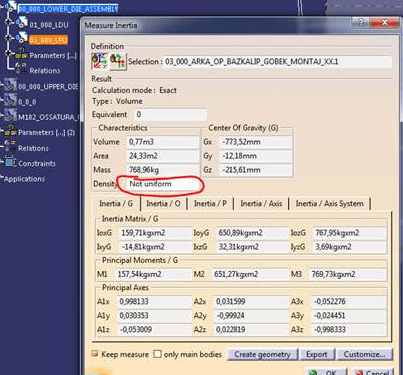Click the Selection field

(x=277, y=62)
